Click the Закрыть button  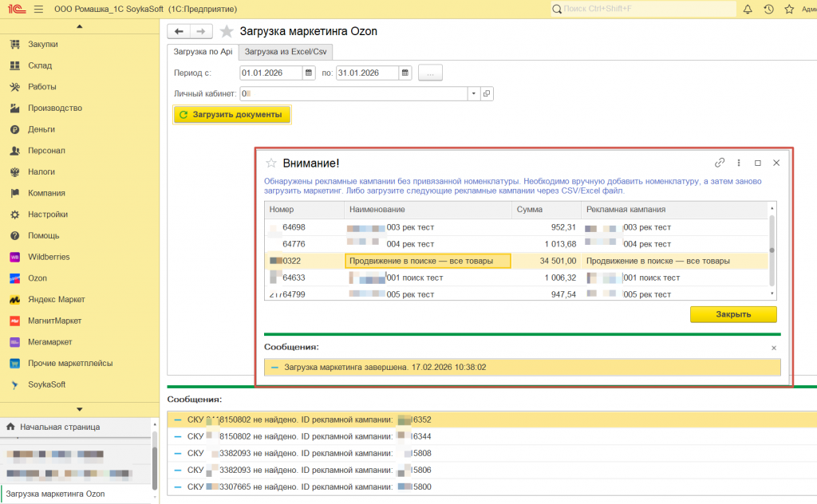click(x=732, y=314)
